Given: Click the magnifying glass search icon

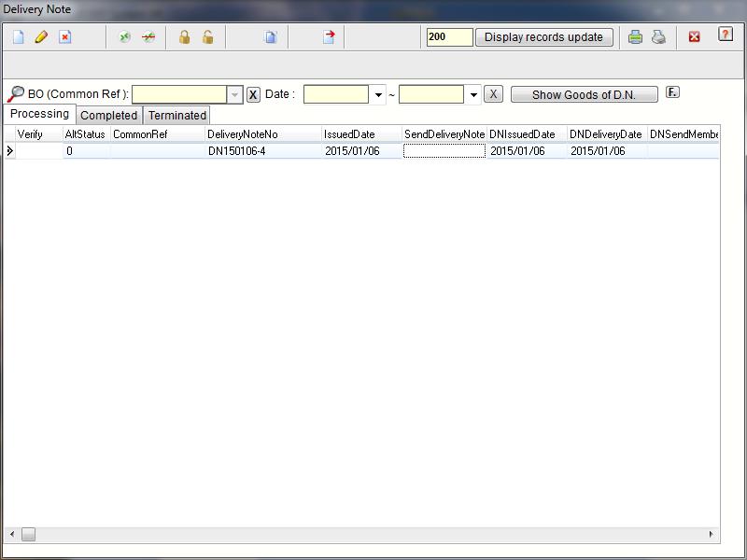Looking at the screenshot, I should tap(15, 94).
